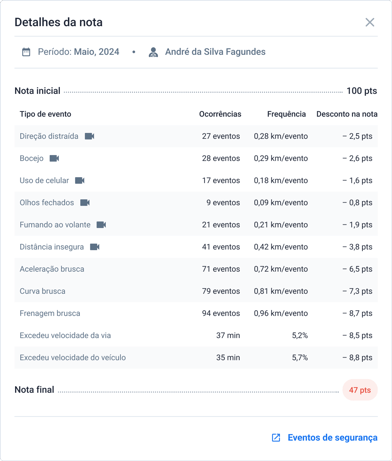Open the video icon next to Bocejo

[x=54, y=158]
